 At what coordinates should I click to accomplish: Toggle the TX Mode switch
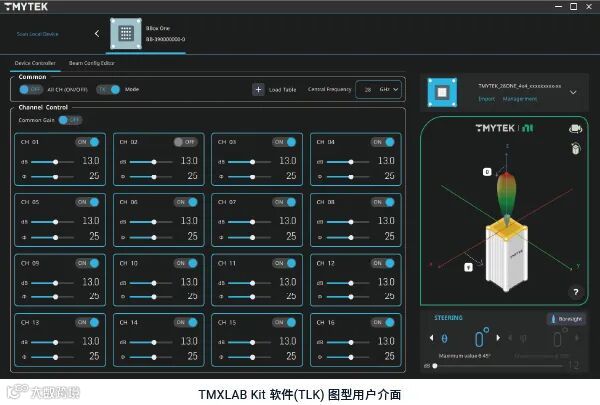pos(108,90)
